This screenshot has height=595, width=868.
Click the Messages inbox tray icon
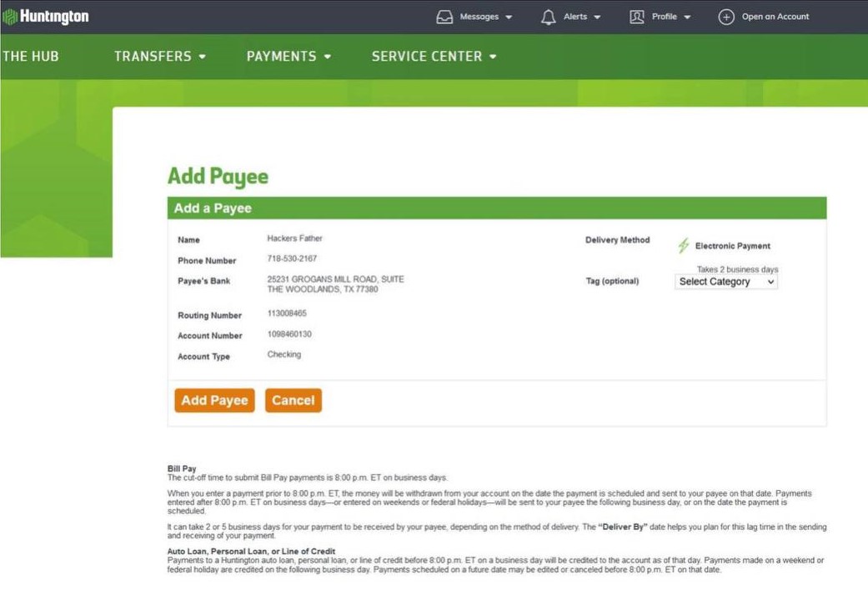point(445,17)
